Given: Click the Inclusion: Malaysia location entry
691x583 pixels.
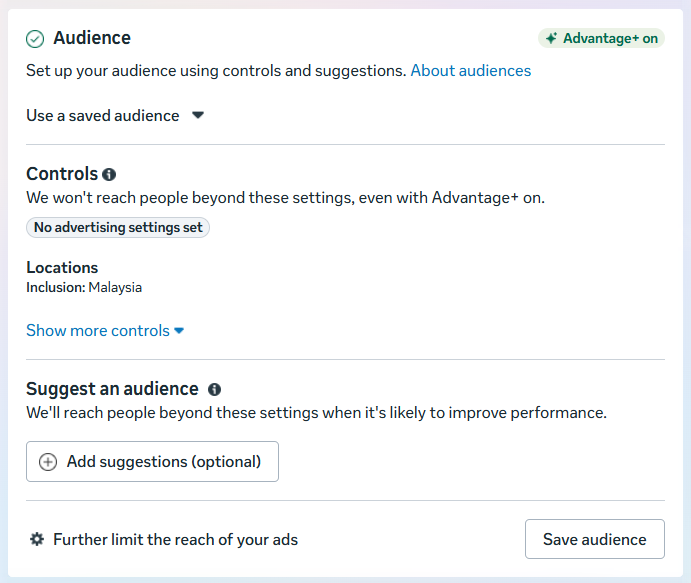Looking at the screenshot, I should tap(84, 288).
